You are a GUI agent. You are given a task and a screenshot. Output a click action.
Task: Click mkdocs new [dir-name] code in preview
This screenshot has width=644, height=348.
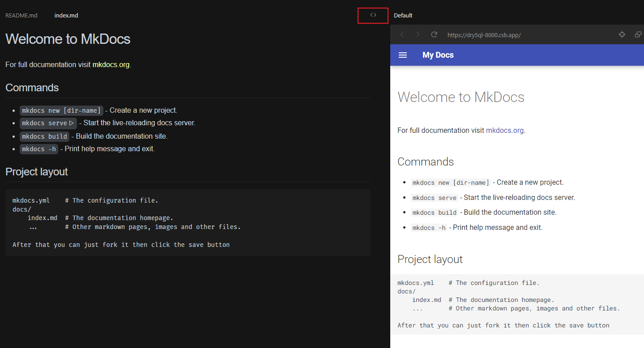click(451, 182)
